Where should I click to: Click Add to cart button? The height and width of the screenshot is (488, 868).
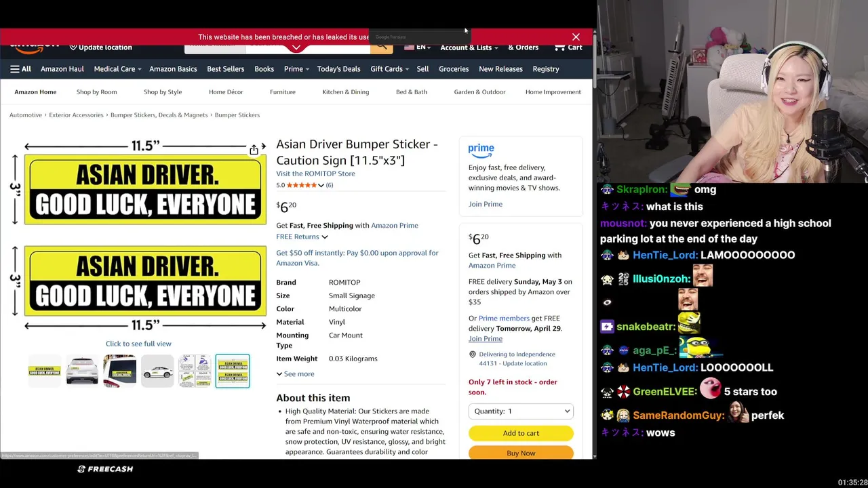point(521,433)
